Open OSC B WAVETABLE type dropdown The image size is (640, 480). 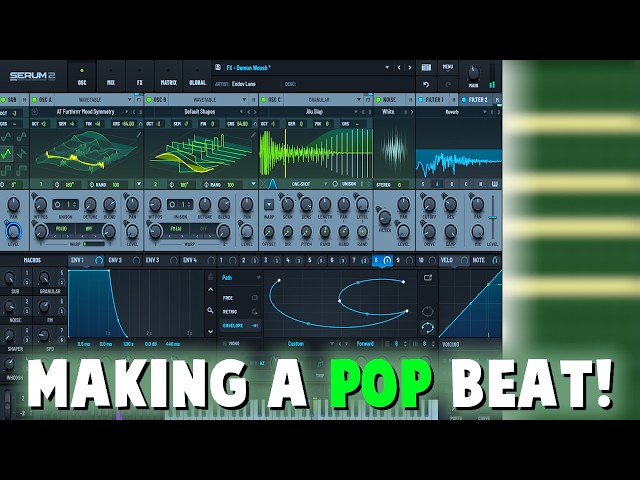click(244, 100)
